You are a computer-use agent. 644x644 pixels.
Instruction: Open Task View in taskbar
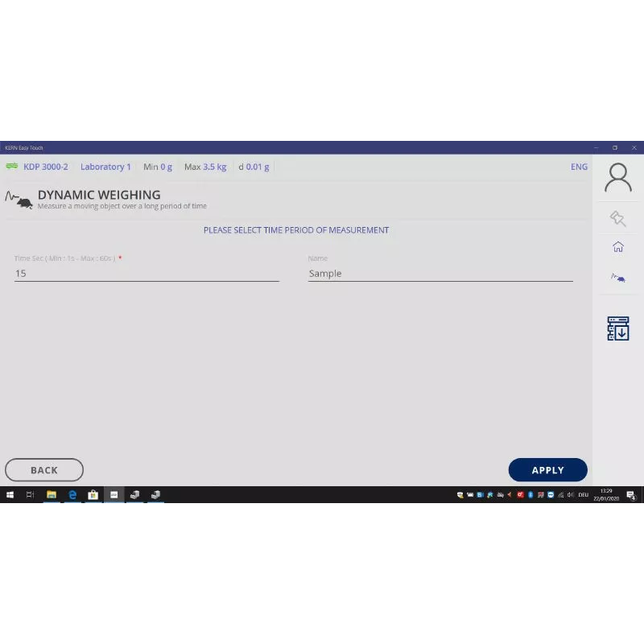point(31,495)
